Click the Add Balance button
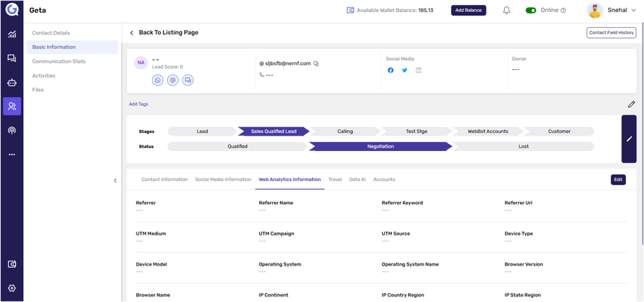 468,10
